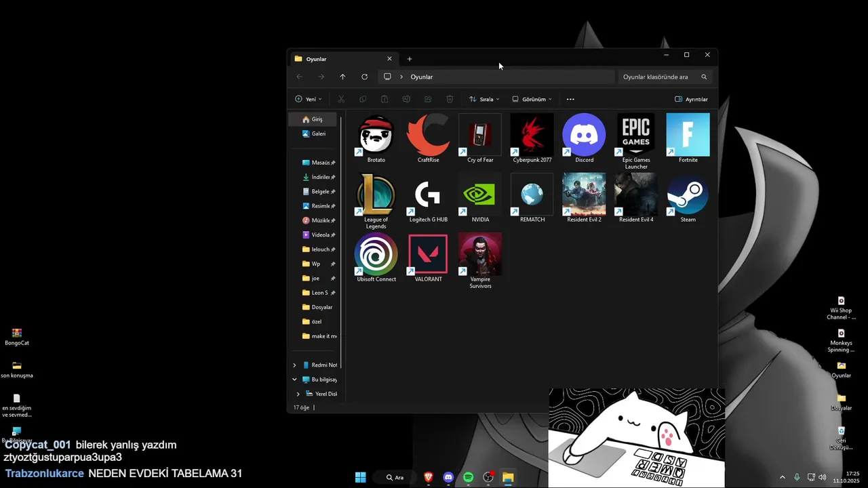Select the Discord shortcut in Oyunlar folder
Viewport: 868px width, 488px height.
584,138
